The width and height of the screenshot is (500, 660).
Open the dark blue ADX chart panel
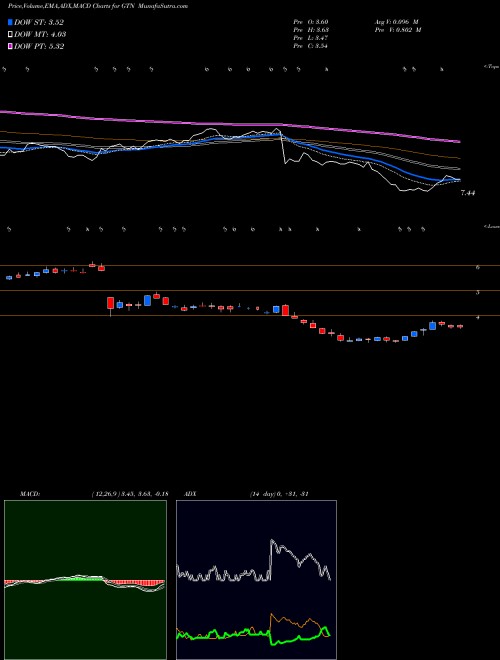tap(256, 580)
